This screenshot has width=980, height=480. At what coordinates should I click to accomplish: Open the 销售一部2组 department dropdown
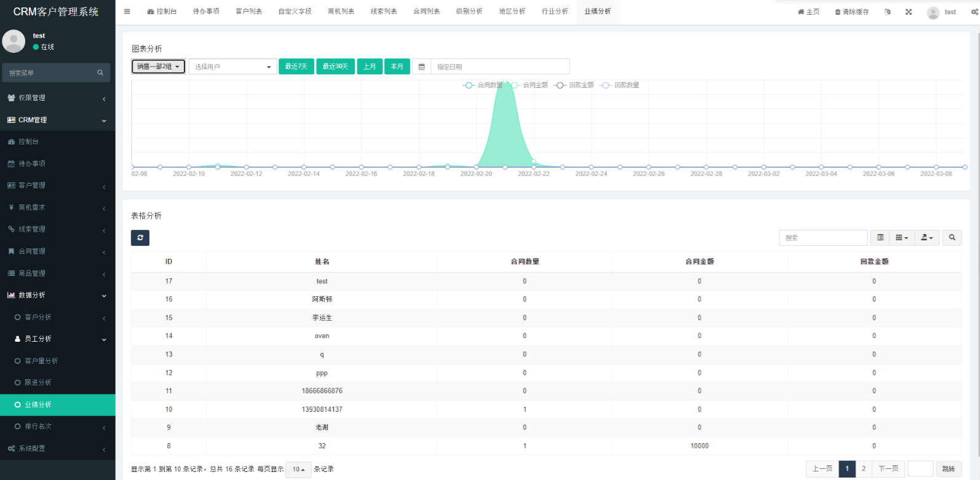tap(158, 66)
